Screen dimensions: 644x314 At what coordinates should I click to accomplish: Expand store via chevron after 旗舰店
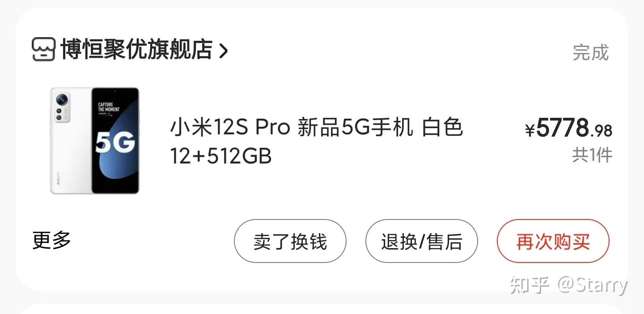(223, 51)
